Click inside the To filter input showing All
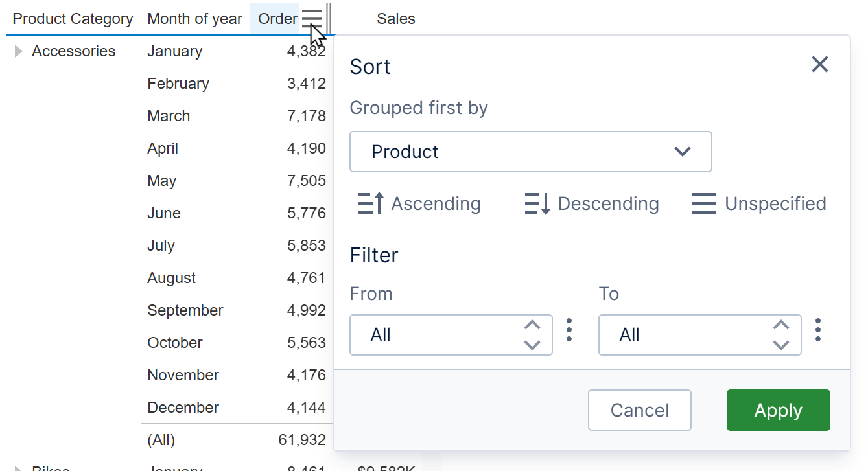The image size is (868, 471). tap(677, 335)
